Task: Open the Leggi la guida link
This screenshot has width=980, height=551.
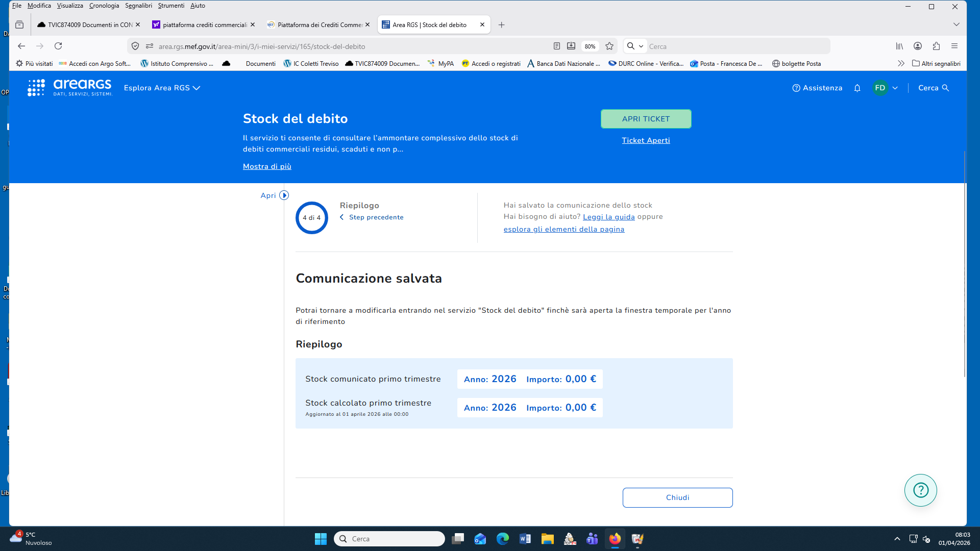Action: pos(608,217)
